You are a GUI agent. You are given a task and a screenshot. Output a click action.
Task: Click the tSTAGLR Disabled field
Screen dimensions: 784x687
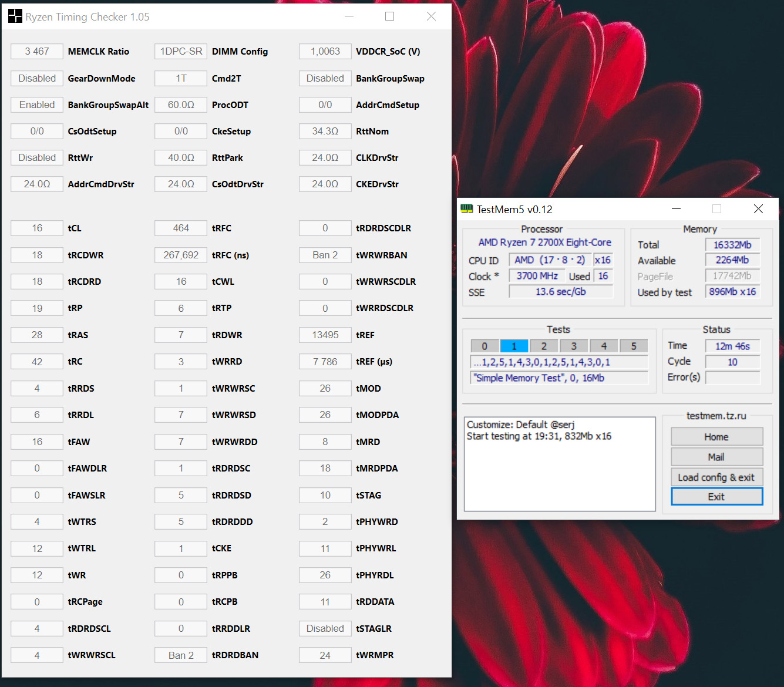tap(325, 628)
